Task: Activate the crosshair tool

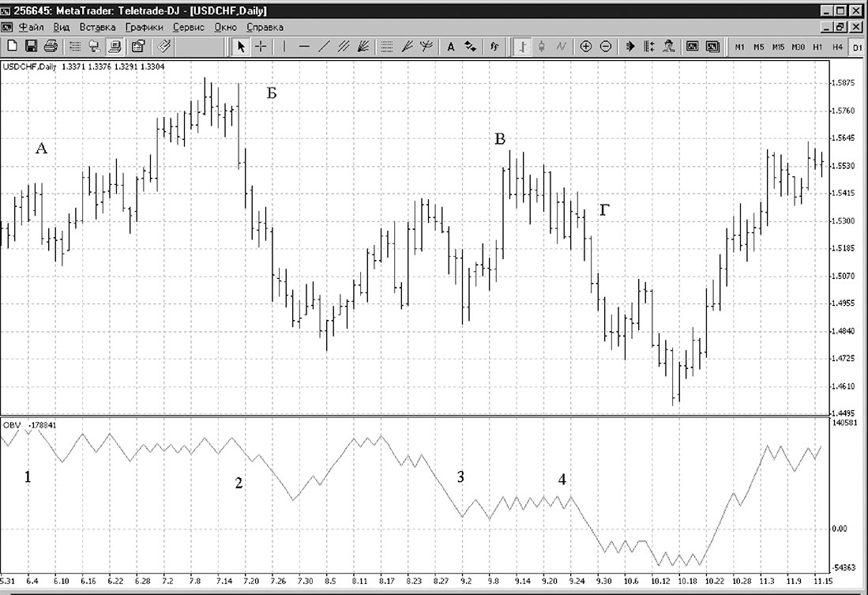Action: coord(260,47)
